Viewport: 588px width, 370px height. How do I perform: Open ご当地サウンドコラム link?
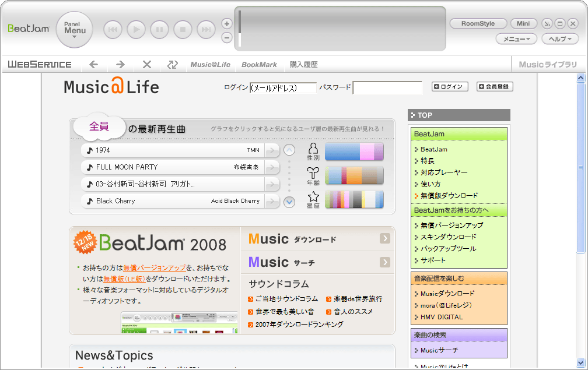pos(286,299)
